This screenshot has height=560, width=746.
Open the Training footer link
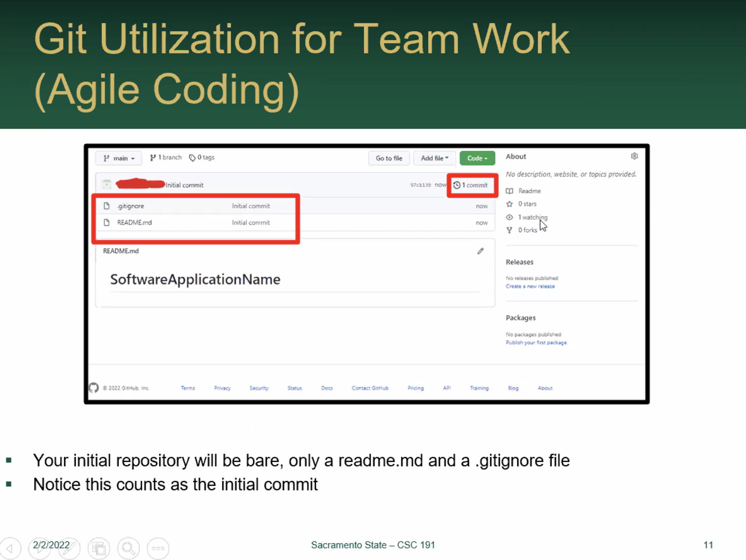pyautogui.click(x=479, y=388)
